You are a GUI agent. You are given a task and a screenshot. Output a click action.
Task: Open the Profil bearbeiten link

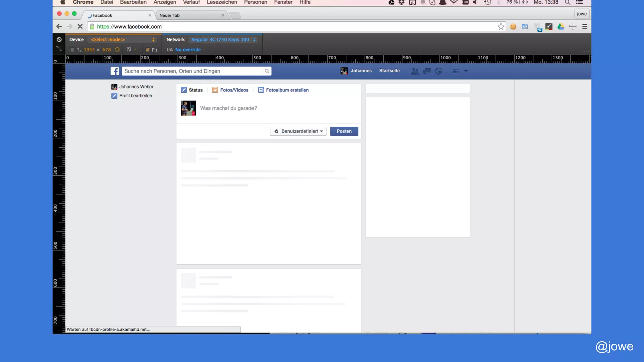click(x=136, y=96)
